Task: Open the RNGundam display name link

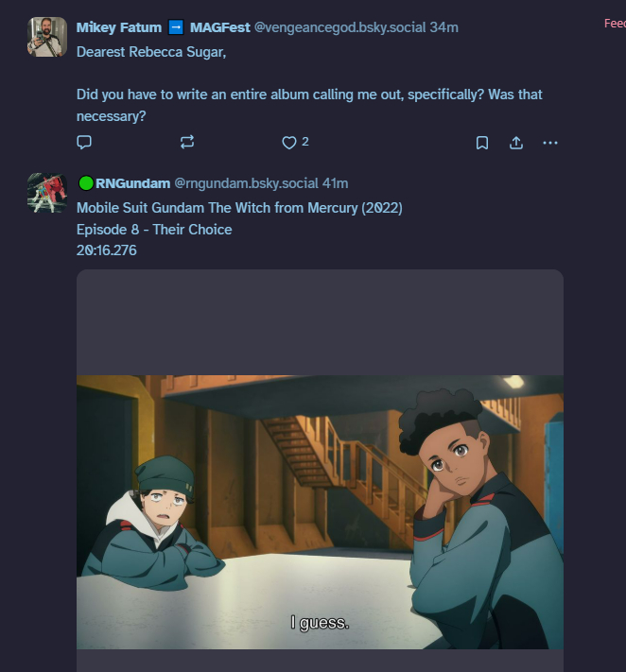Action: click(133, 183)
